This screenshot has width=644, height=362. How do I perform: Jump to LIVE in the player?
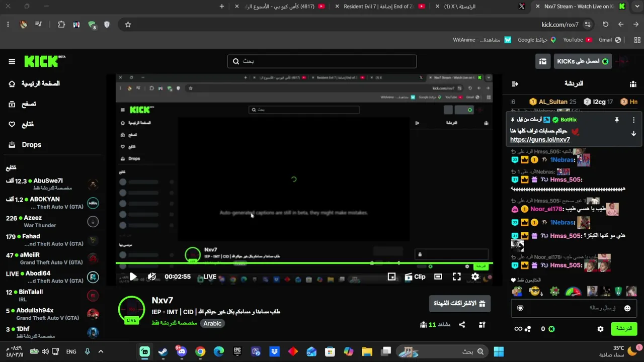[x=210, y=277]
